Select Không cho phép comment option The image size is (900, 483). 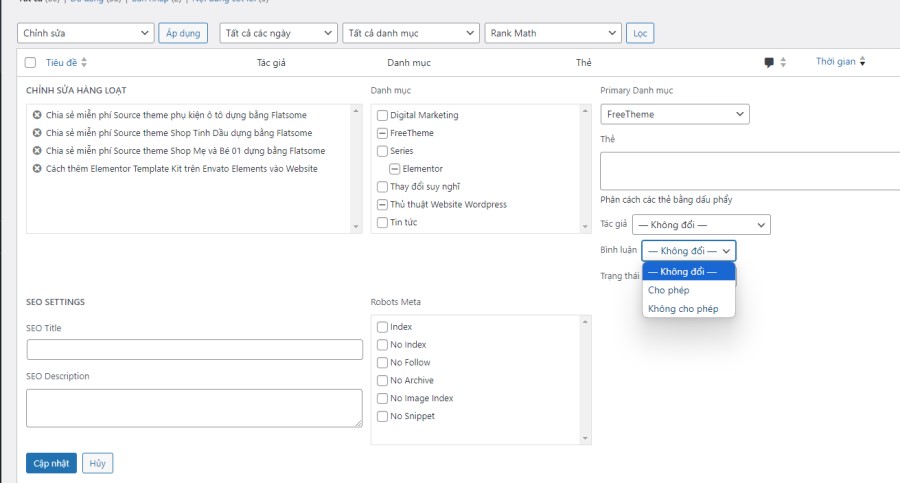pyautogui.click(x=683, y=309)
